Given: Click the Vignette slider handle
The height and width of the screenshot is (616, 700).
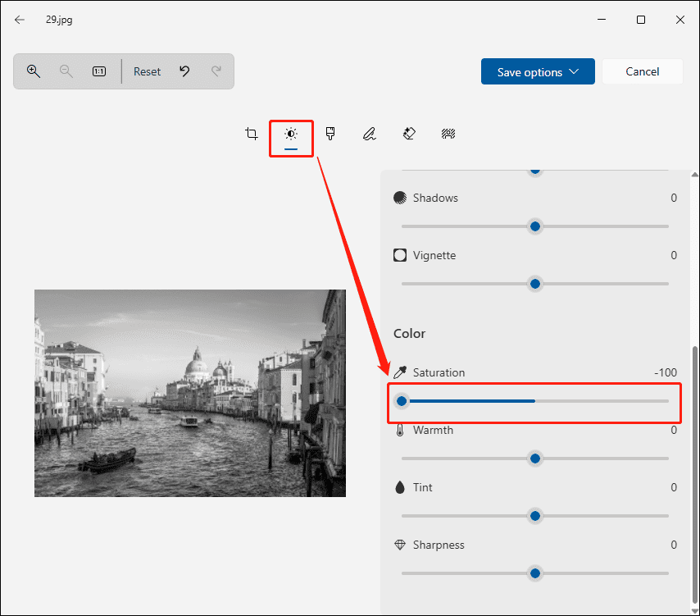Looking at the screenshot, I should click(x=534, y=284).
